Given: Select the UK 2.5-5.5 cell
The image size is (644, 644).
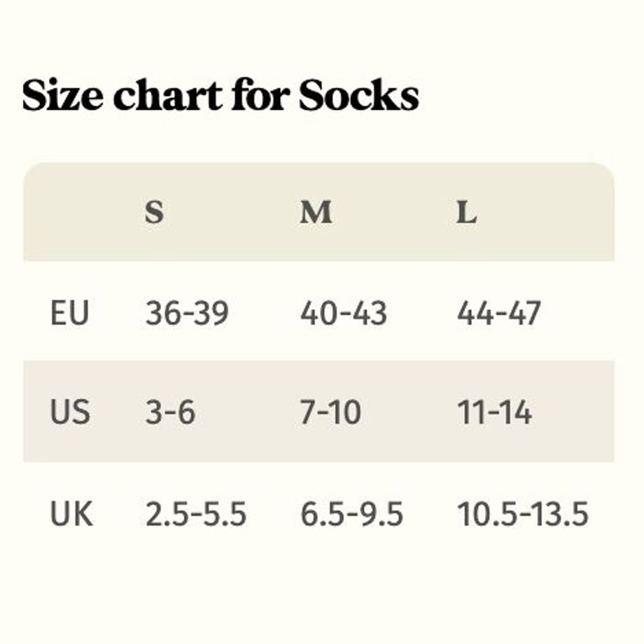Looking at the screenshot, I should click(196, 513).
